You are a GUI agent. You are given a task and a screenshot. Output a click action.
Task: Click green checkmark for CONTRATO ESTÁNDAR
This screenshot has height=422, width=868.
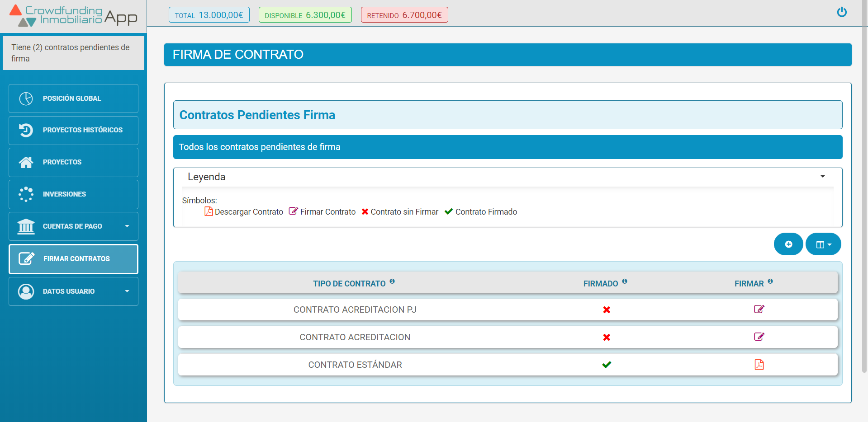point(607,365)
